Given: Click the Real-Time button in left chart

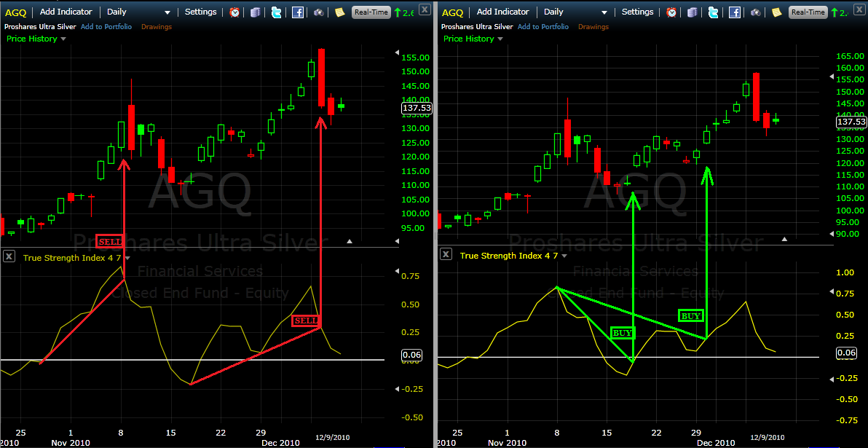Looking at the screenshot, I should (371, 12).
